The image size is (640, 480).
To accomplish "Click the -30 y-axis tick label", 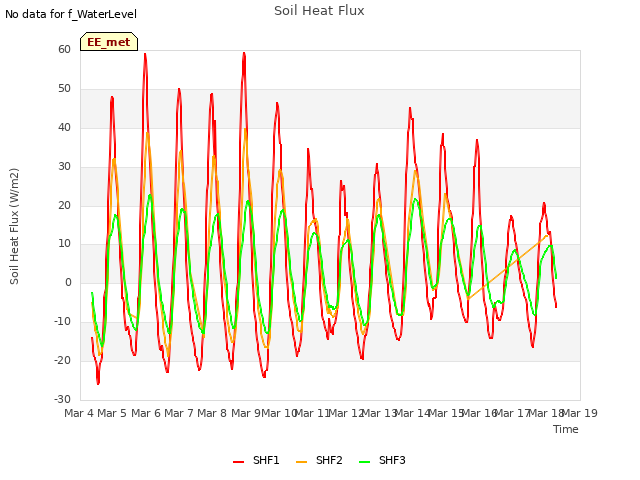I will pyautogui.click(x=63, y=399).
